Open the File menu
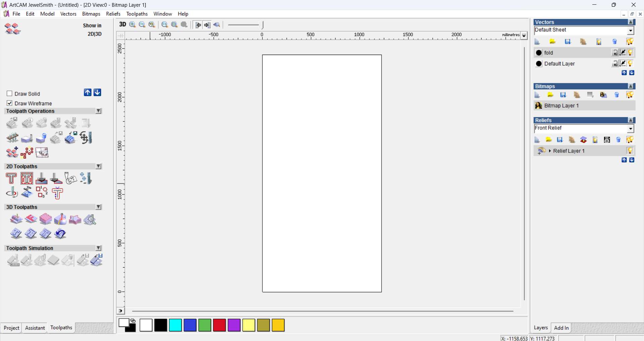The image size is (644, 341). (16, 14)
